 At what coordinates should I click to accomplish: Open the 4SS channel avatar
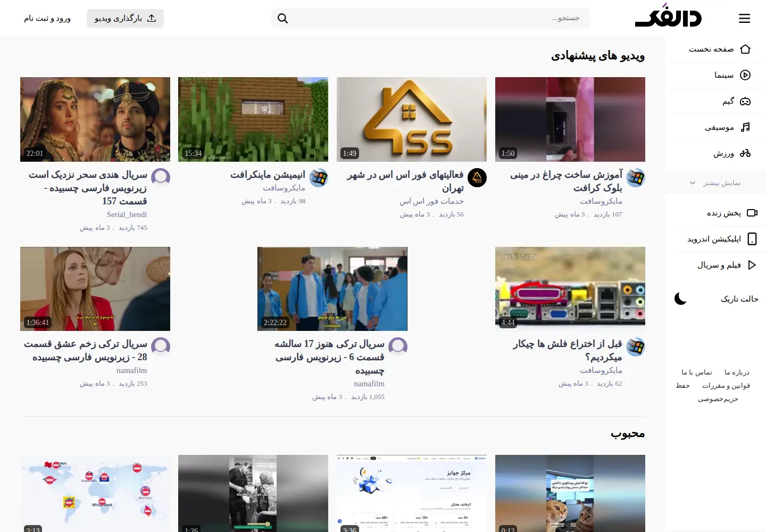coord(477,178)
